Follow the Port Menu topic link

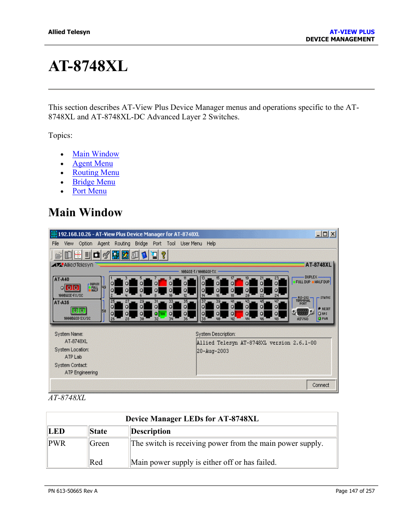[90, 191]
